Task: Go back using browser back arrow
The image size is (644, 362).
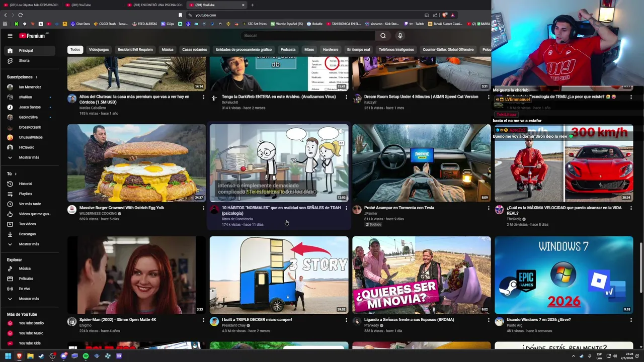Action: point(6,15)
